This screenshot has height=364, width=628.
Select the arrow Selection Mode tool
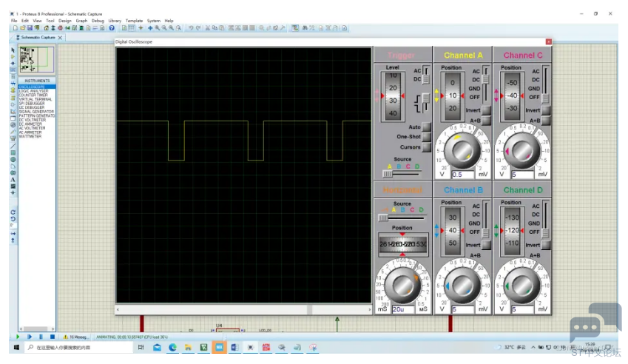coord(13,50)
